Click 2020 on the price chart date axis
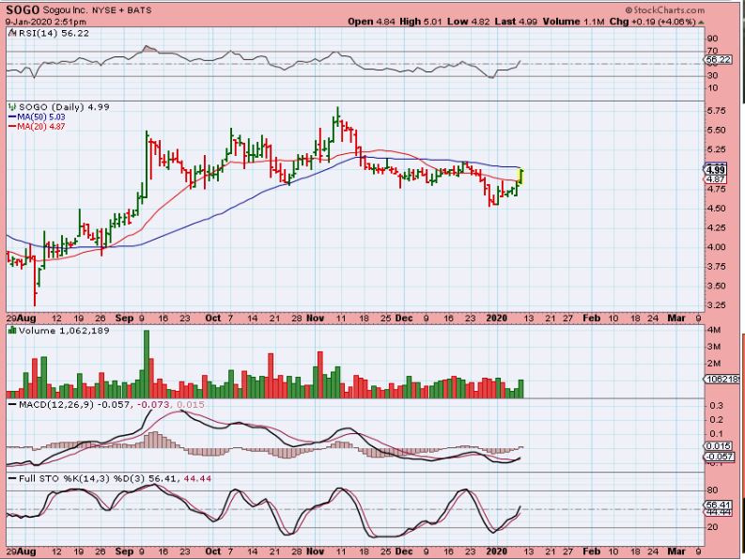The height and width of the screenshot is (560, 745). [497, 318]
